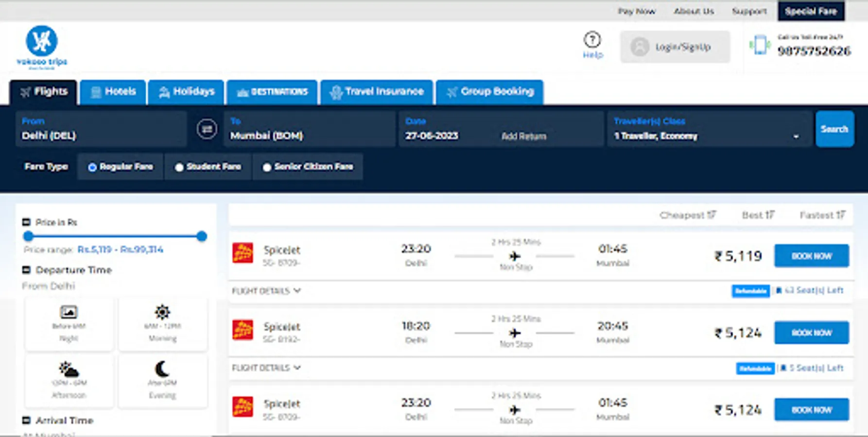The width and height of the screenshot is (868, 437).
Task: Visit the About Us link
Action: pyautogui.click(x=694, y=11)
